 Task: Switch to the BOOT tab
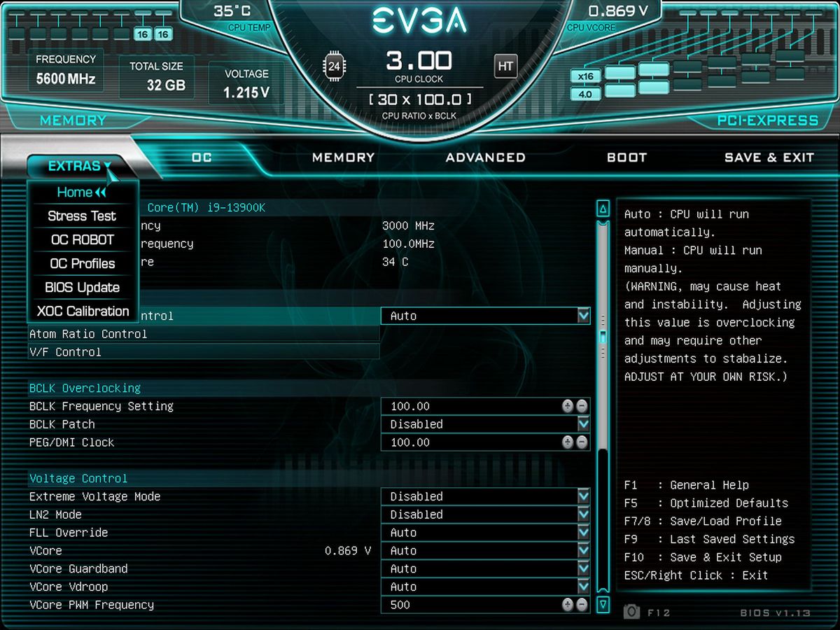click(x=626, y=157)
